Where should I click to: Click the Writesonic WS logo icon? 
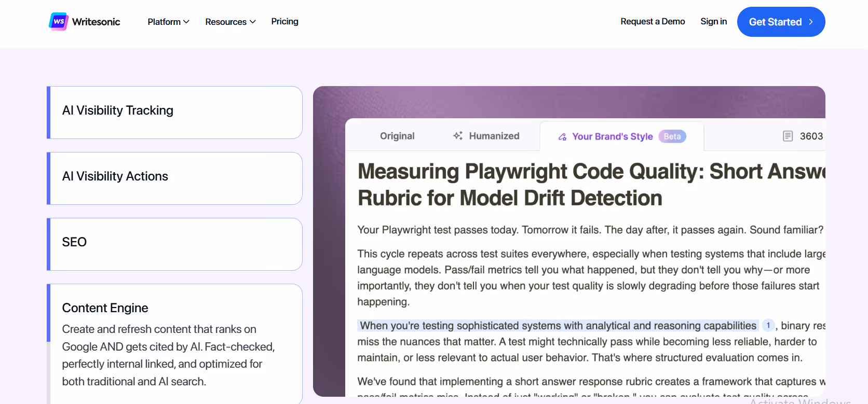[x=59, y=22]
